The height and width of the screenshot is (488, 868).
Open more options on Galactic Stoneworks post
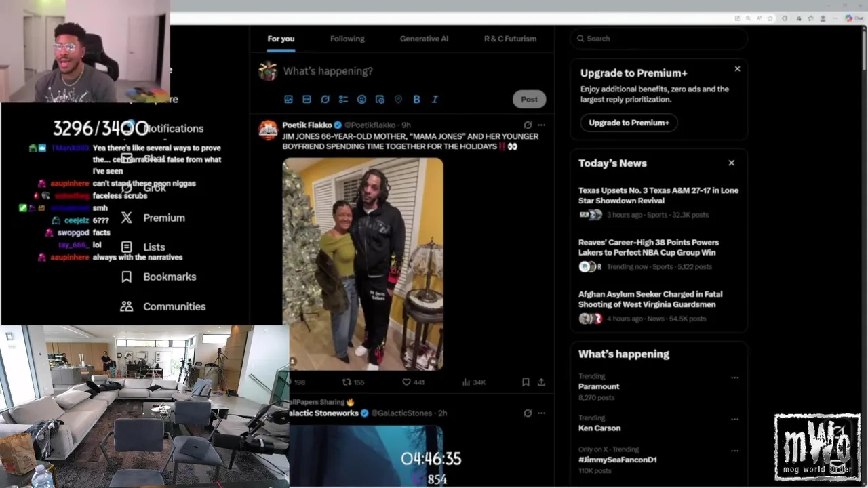pos(541,413)
